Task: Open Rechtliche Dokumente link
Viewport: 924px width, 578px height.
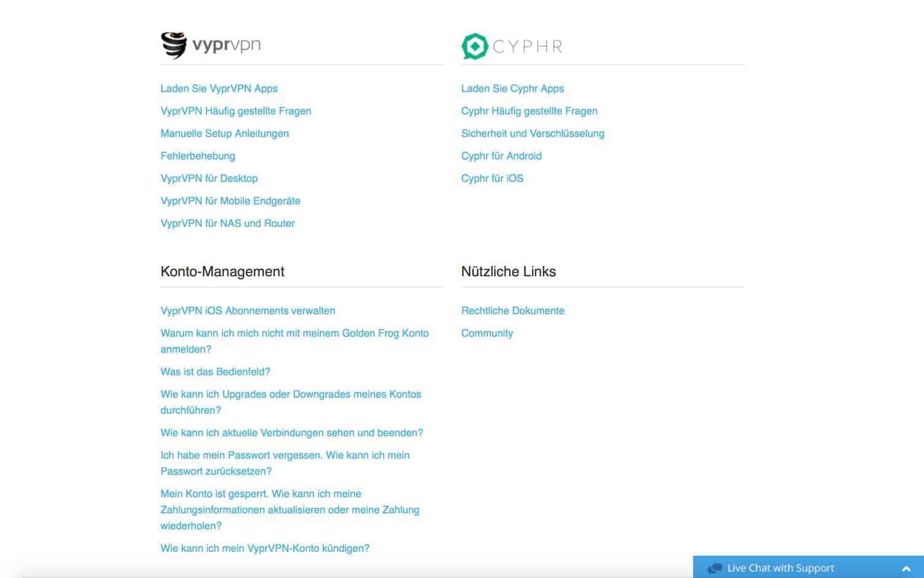Action: pyautogui.click(x=513, y=311)
